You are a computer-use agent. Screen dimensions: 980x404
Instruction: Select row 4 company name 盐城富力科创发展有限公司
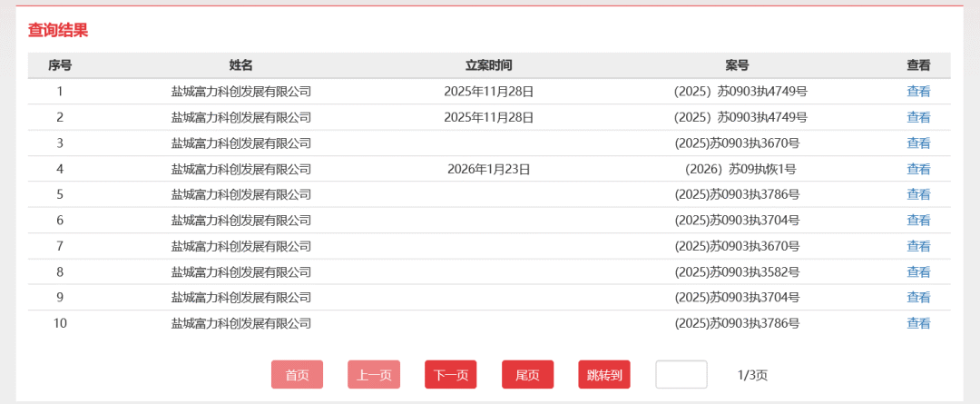[240, 169]
